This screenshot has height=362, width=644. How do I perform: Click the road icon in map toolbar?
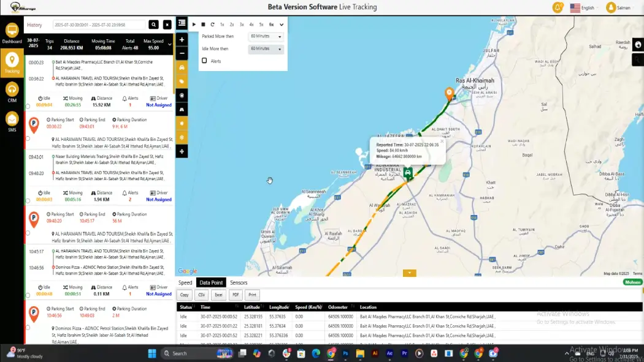pyautogui.click(x=182, y=110)
